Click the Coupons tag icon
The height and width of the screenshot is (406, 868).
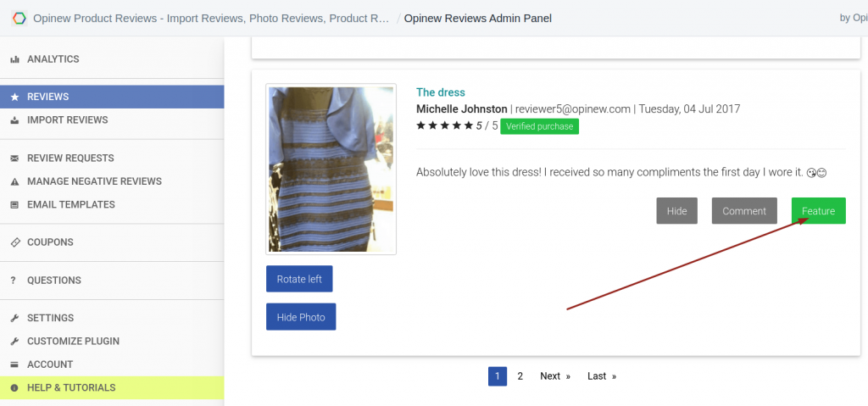coord(15,242)
